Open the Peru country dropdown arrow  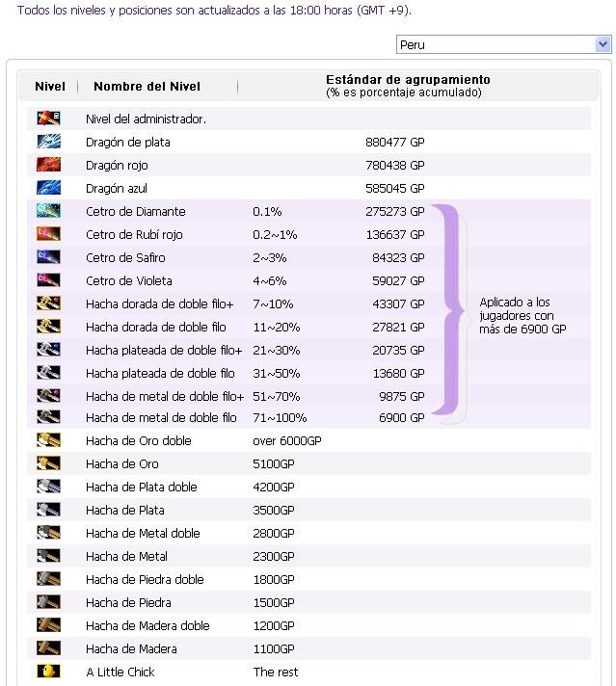603,44
